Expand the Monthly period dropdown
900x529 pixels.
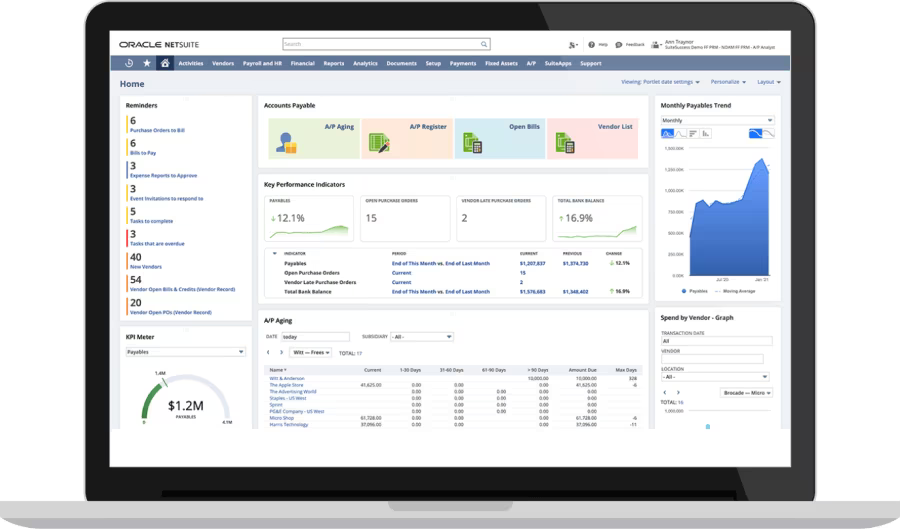[x=717, y=120]
